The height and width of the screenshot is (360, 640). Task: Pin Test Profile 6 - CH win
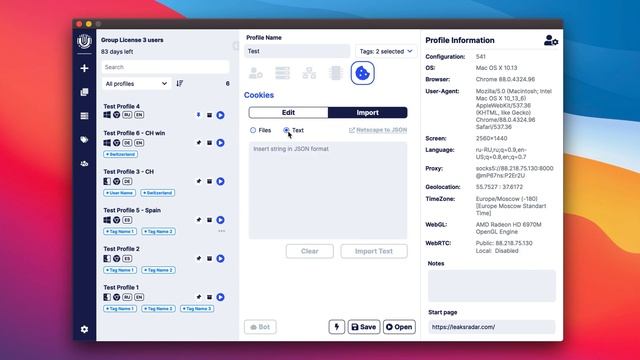coord(199,143)
